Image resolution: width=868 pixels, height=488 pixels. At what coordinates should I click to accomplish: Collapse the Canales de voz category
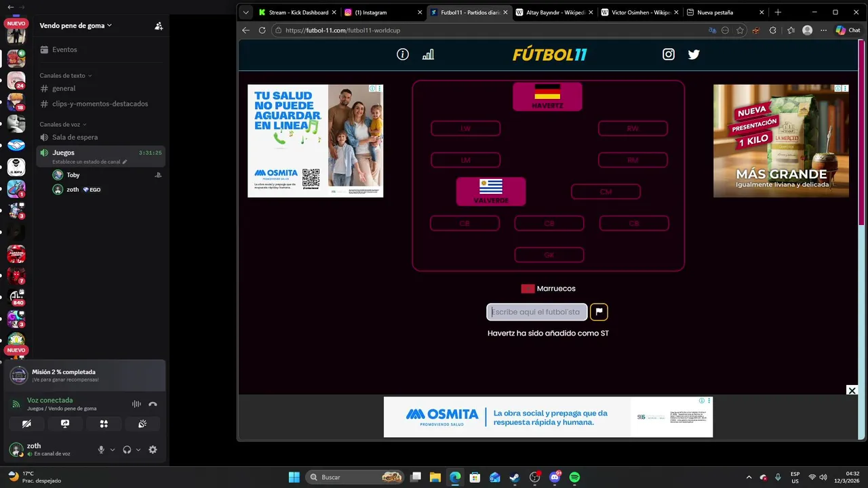click(x=63, y=124)
